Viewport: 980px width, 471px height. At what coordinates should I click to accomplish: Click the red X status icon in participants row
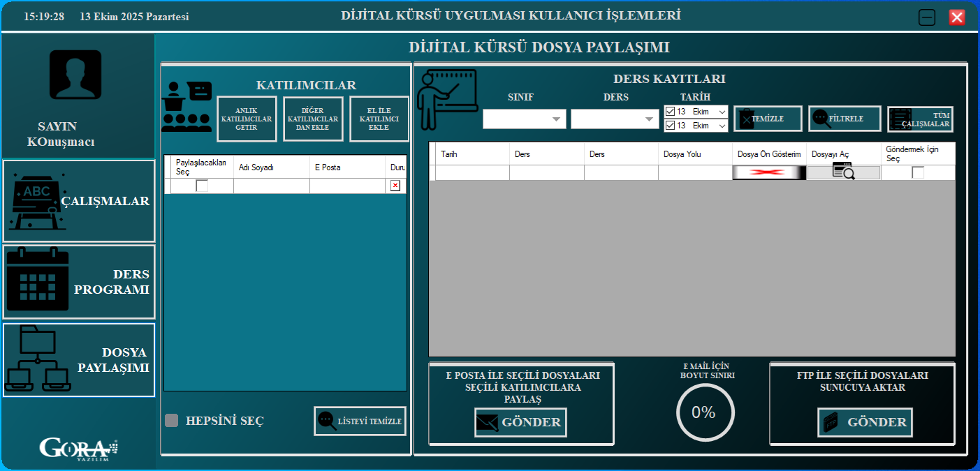[x=395, y=186]
